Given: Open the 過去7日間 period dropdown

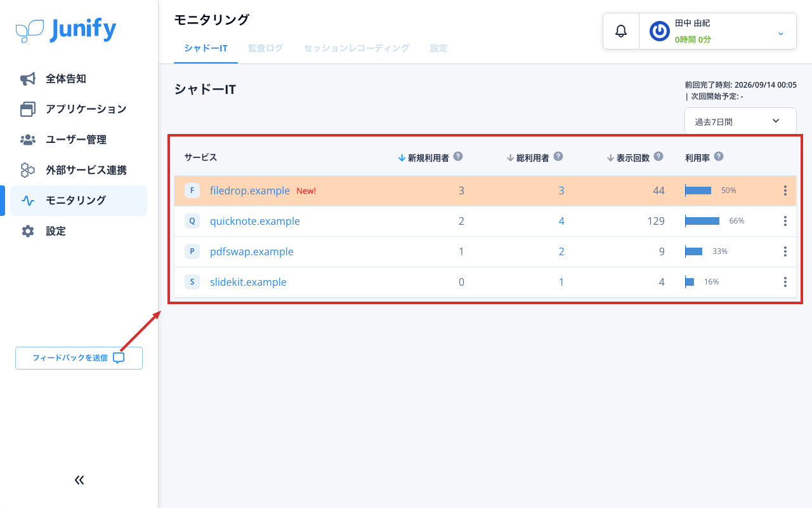Looking at the screenshot, I should click(740, 121).
